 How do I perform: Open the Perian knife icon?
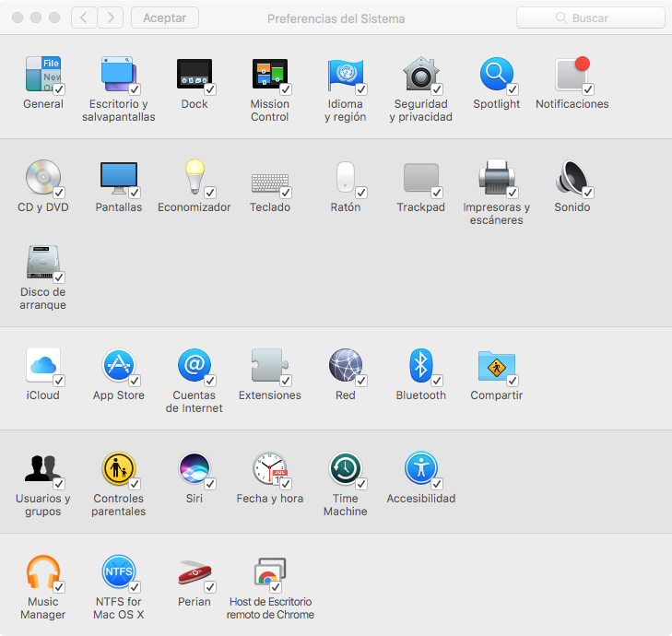coord(195,572)
